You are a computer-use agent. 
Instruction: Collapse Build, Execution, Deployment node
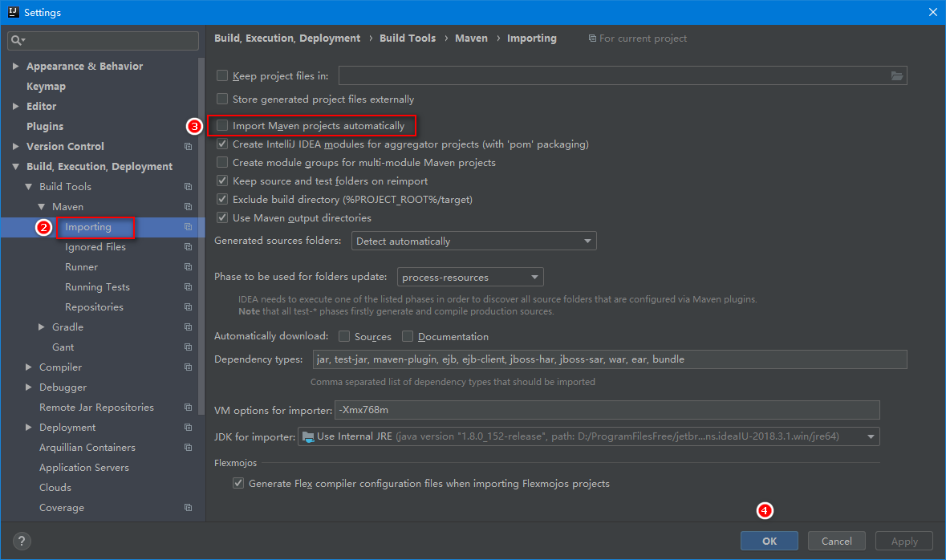coord(16,167)
